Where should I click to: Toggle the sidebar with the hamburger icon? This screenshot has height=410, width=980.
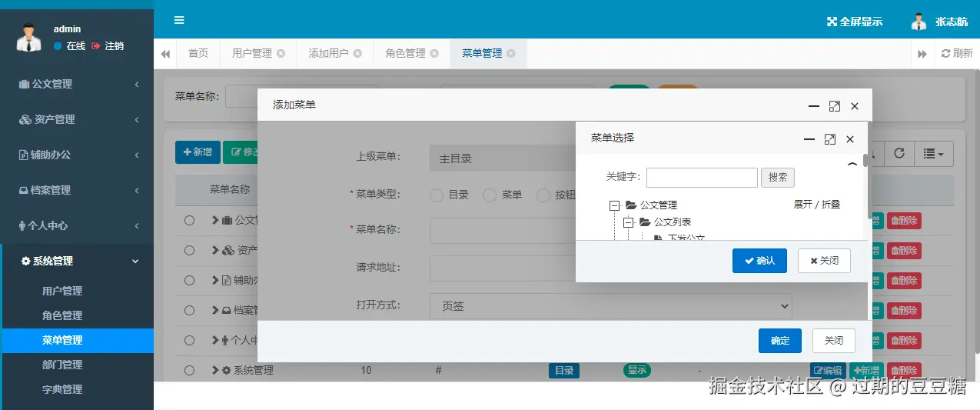click(x=179, y=20)
